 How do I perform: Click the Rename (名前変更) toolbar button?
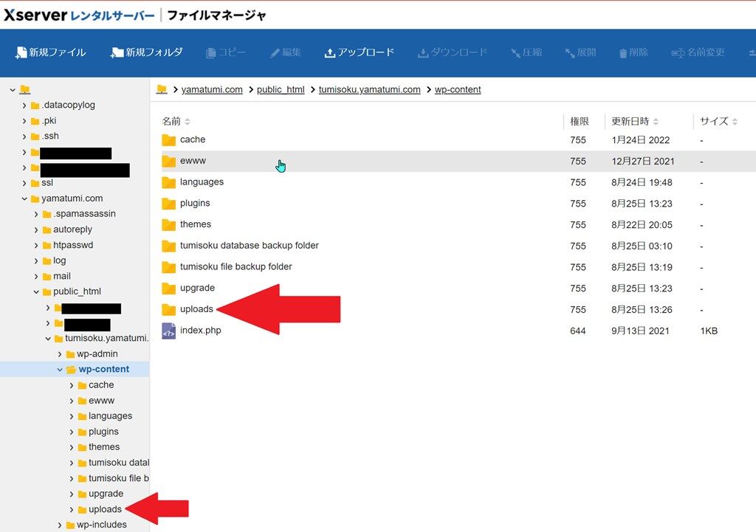[x=698, y=52]
